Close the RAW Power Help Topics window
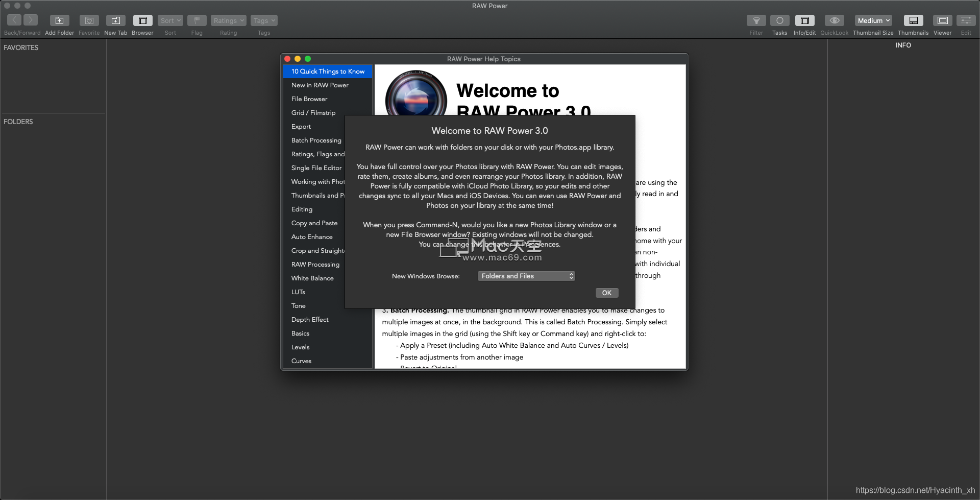The height and width of the screenshot is (500, 980). click(x=287, y=59)
